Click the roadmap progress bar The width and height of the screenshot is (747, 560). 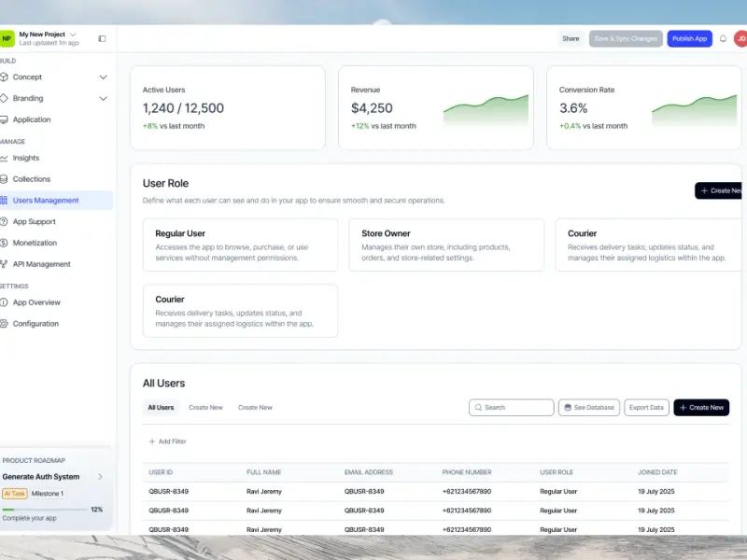pyautogui.click(x=43, y=510)
